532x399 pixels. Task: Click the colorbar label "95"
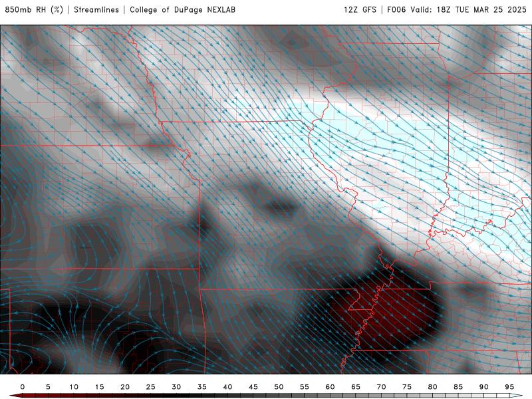click(509, 387)
